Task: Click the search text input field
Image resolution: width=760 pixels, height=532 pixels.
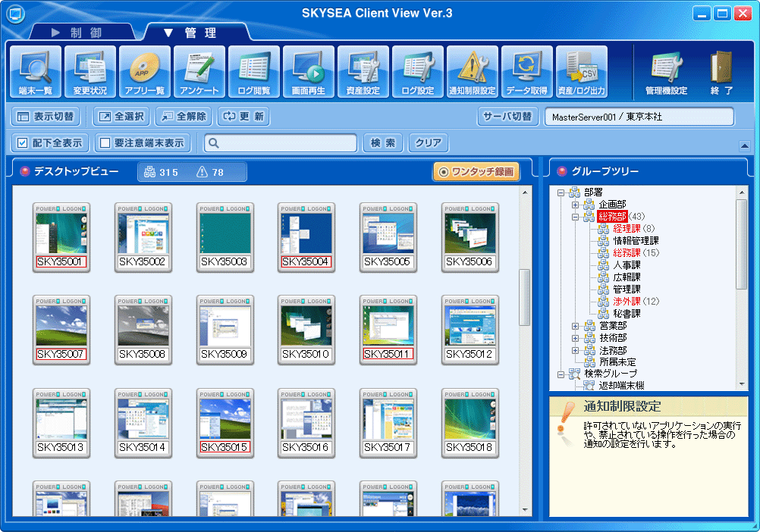Action: [x=281, y=142]
